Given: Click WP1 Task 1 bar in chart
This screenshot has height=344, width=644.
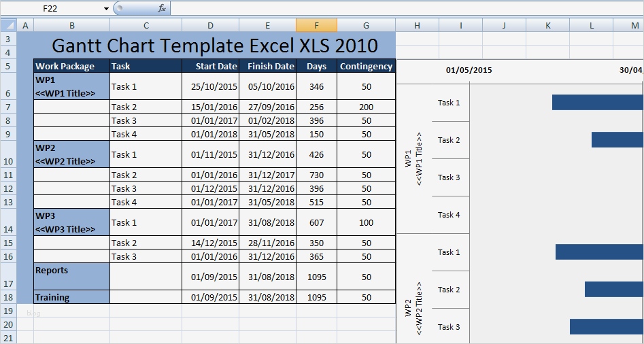Looking at the screenshot, I should (598, 102).
